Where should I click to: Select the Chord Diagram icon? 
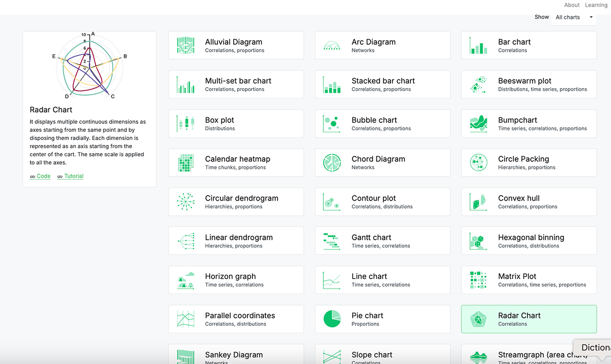tap(332, 162)
